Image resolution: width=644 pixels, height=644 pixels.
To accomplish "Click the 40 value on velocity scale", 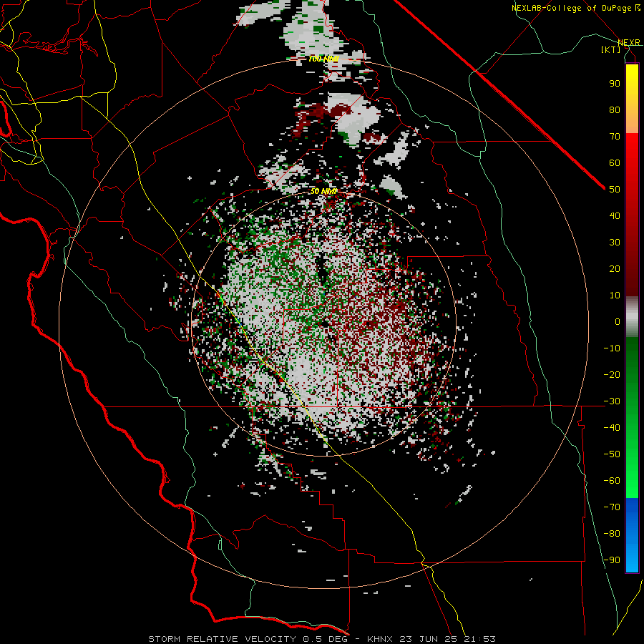I will click(615, 215).
